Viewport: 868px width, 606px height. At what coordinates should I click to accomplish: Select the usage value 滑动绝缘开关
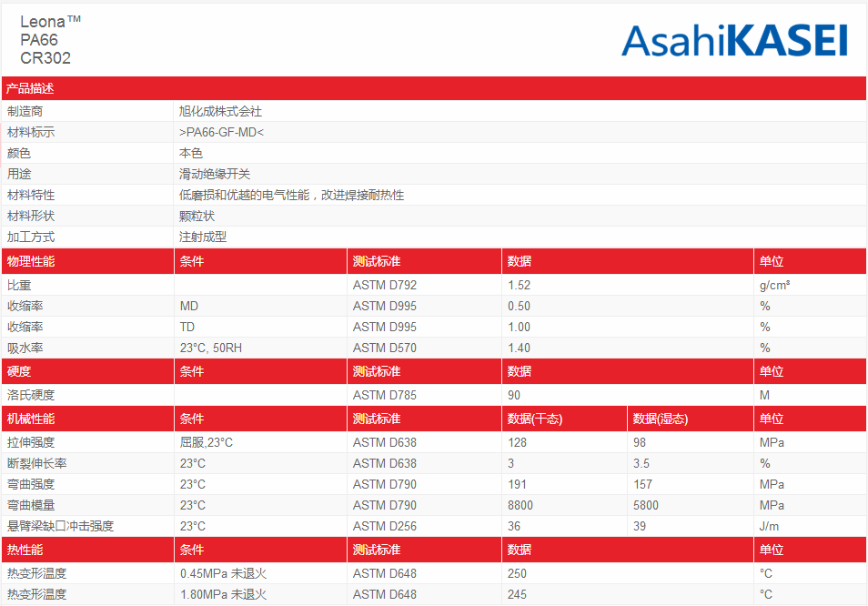click(x=215, y=174)
